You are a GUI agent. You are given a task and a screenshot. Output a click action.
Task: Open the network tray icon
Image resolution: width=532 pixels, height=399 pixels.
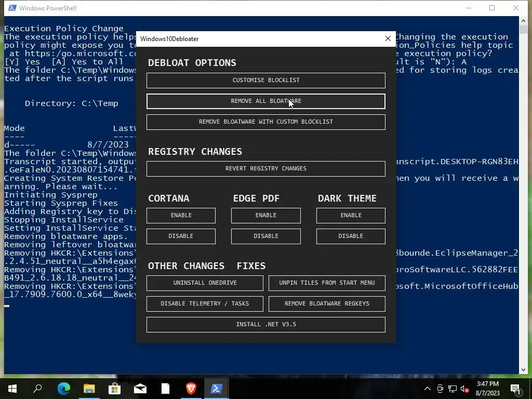453,389
